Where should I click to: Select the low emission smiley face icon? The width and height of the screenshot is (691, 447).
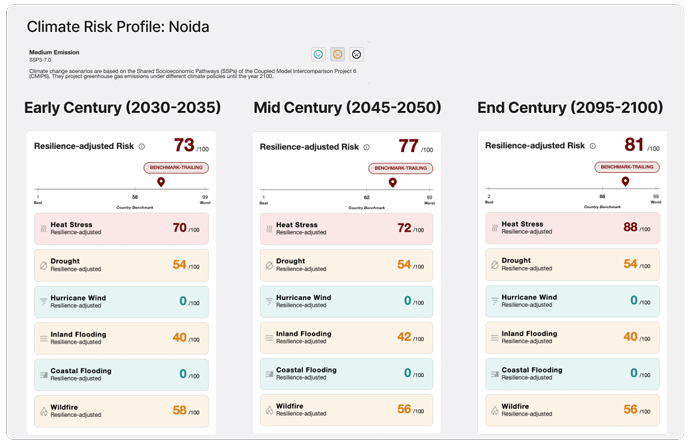tap(318, 54)
